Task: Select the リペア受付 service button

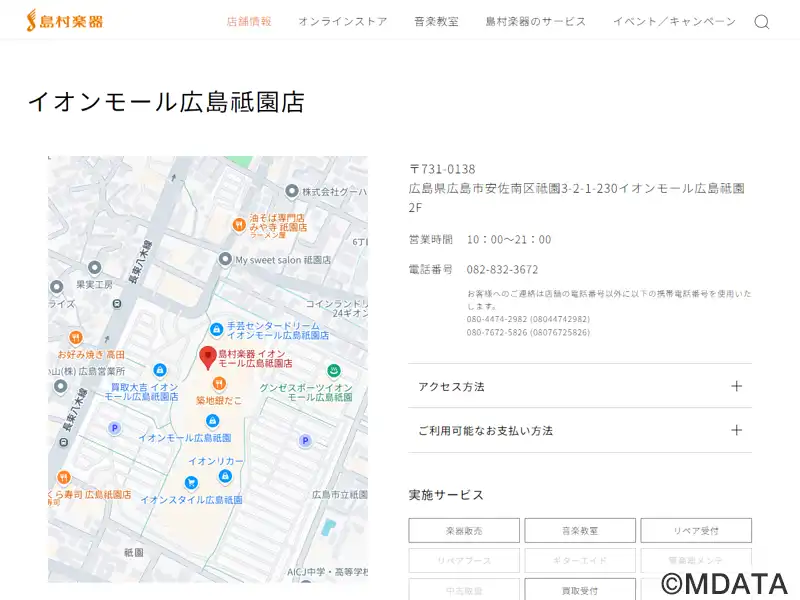Action: coord(696,531)
